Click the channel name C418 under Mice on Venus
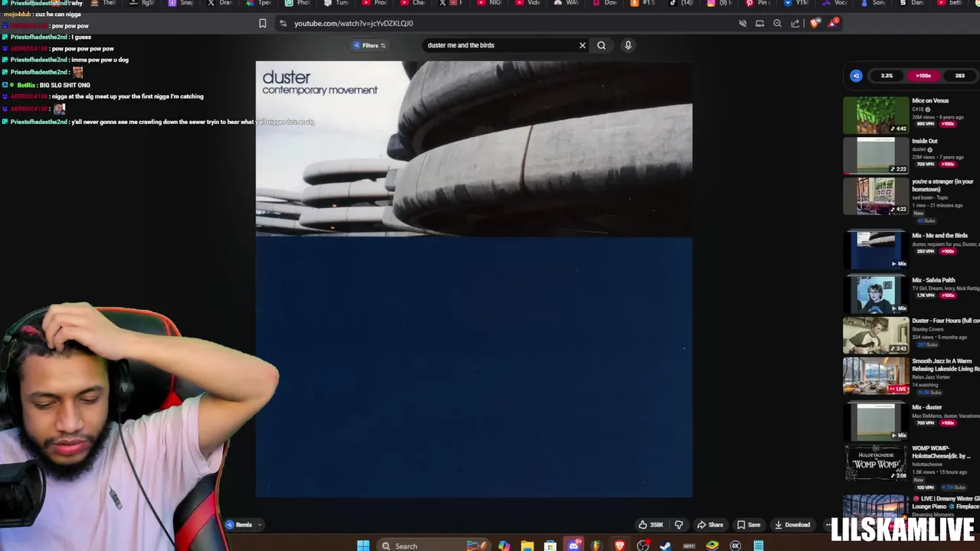The height and width of the screenshot is (551, 980). [x=916, y=109]
